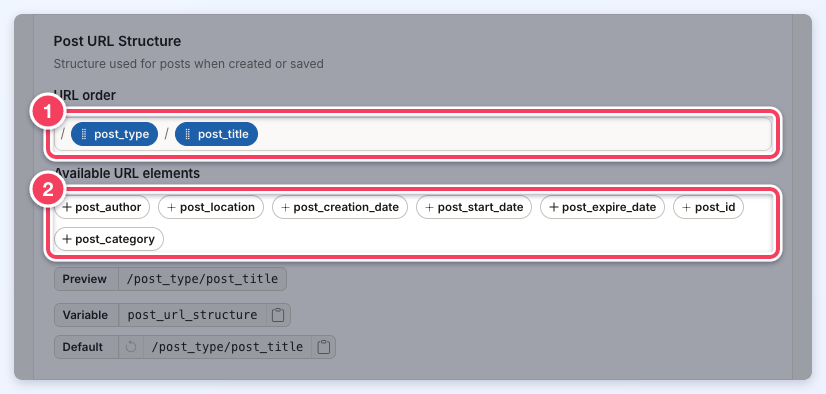Add post_location URL element
This screenshot has width=826, height=394.
coord(211,207)
